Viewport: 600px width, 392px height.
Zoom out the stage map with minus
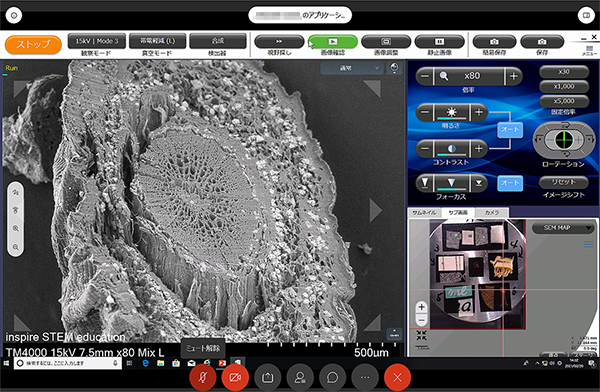421,320
